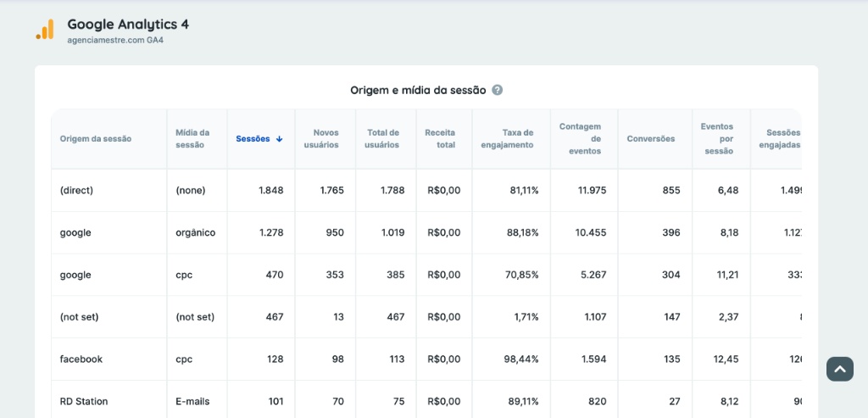Click the R$0,00 revenue in the RD Station row

point(444,401)
